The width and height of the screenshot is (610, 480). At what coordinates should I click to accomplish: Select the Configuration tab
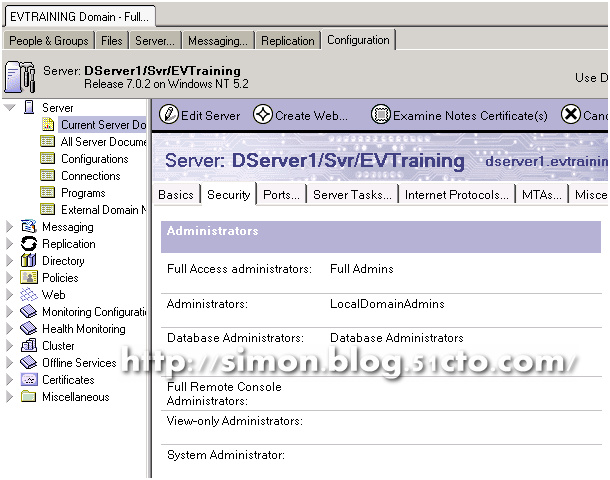pos(358,40)
